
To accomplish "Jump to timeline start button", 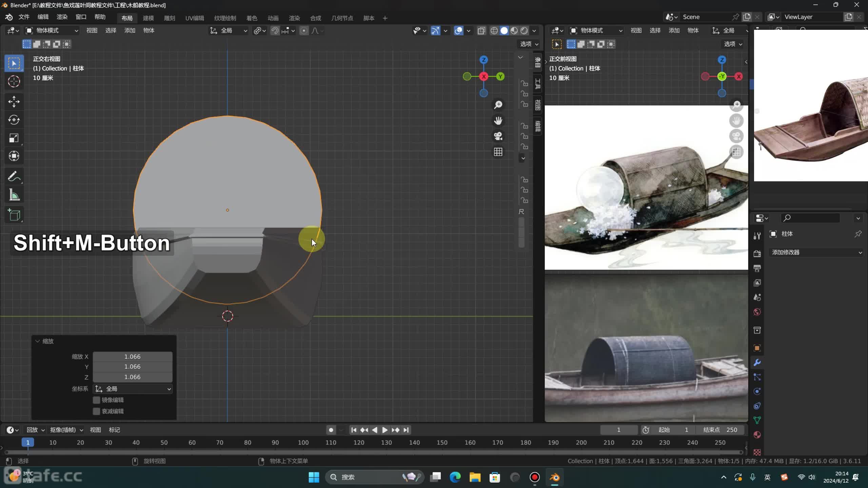I will click(x=354, y=430).
